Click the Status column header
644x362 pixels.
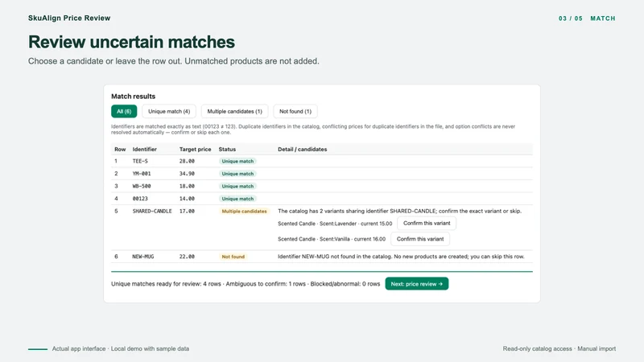[227, 150]
